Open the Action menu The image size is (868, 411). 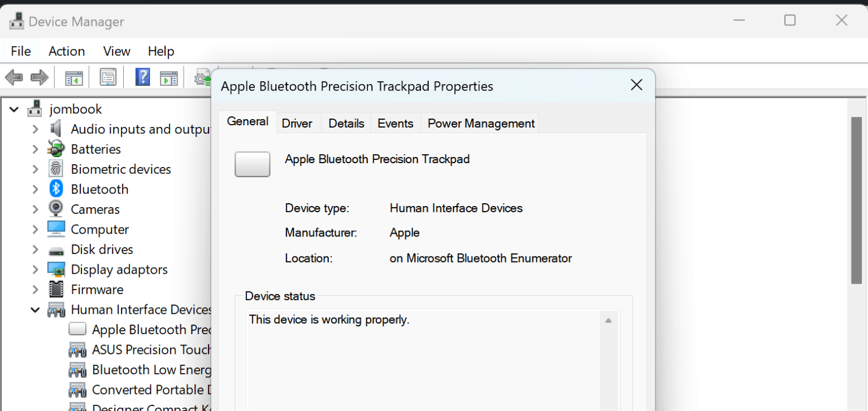pyautogui.click(x=66, y=51)
